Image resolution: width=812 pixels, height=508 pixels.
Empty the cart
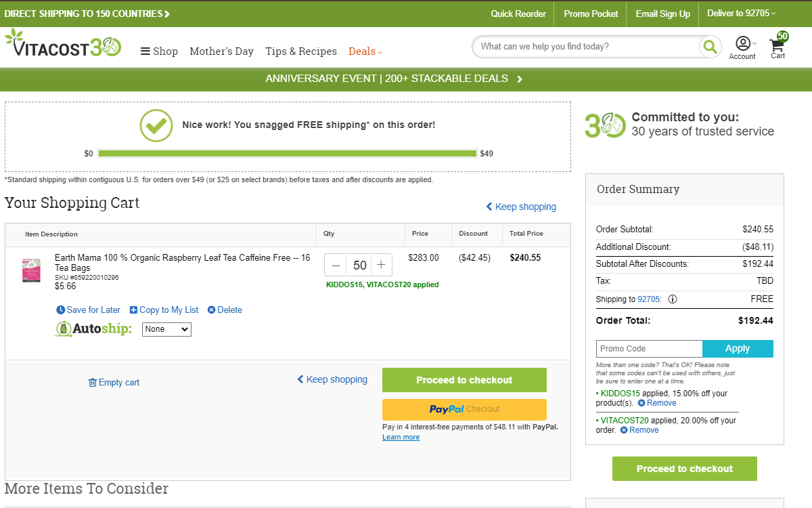tap(114, 382)
